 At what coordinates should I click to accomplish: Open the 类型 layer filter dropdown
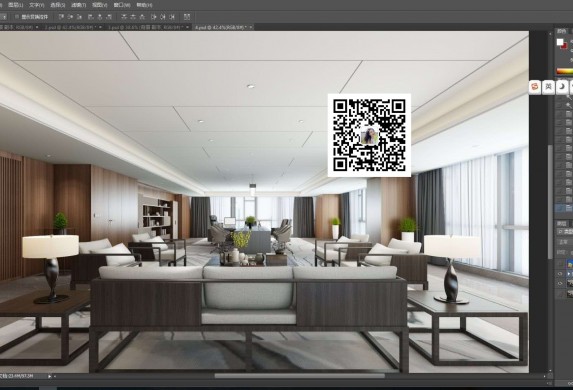565,232
